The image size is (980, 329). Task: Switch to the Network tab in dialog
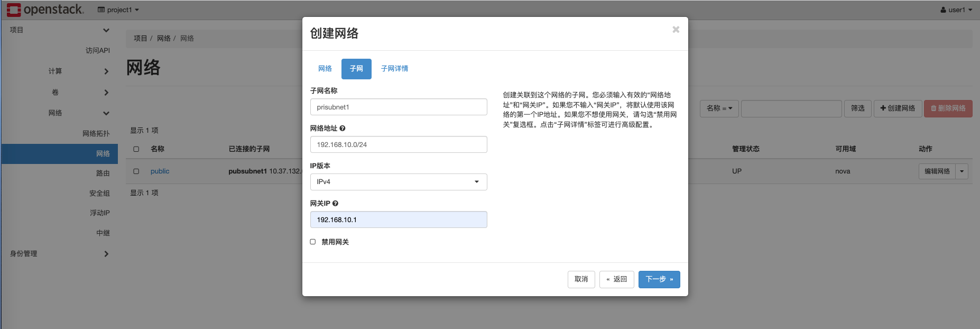[325, 69]
